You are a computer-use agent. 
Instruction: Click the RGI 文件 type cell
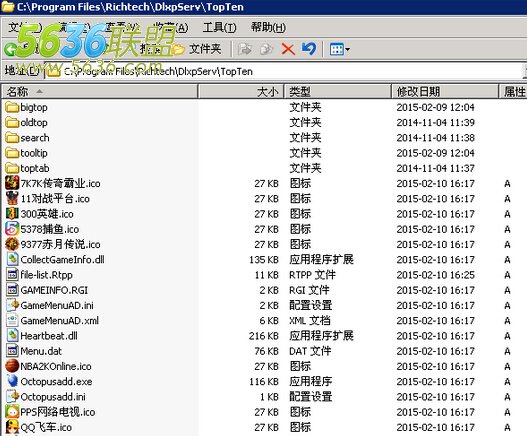pyautogui.click(x=309, y=290)
